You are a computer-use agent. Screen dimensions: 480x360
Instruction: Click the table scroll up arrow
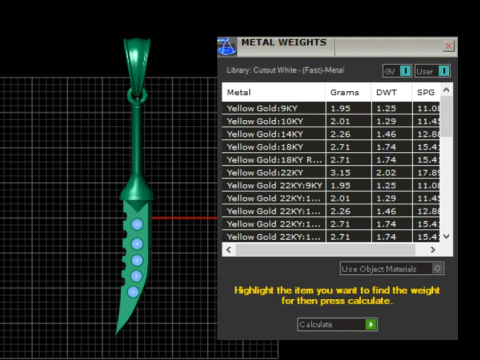coord(446,90)
